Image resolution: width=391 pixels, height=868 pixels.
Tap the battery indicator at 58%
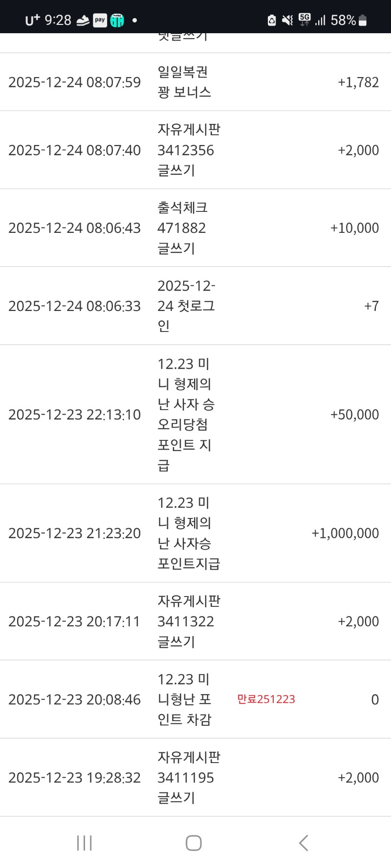tap(363, 21)
